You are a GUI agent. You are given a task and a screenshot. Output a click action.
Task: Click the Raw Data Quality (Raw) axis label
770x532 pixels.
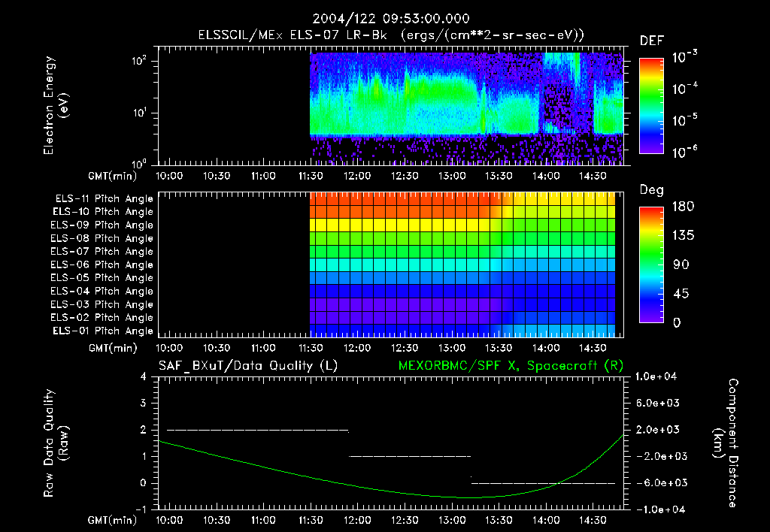coord(56,443)
